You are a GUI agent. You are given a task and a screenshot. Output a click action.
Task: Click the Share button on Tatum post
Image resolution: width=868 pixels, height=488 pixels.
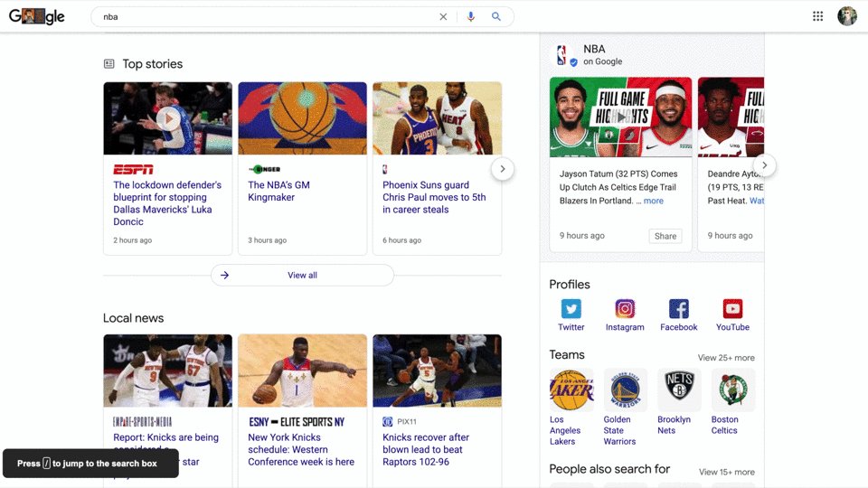tap(665, 236)
